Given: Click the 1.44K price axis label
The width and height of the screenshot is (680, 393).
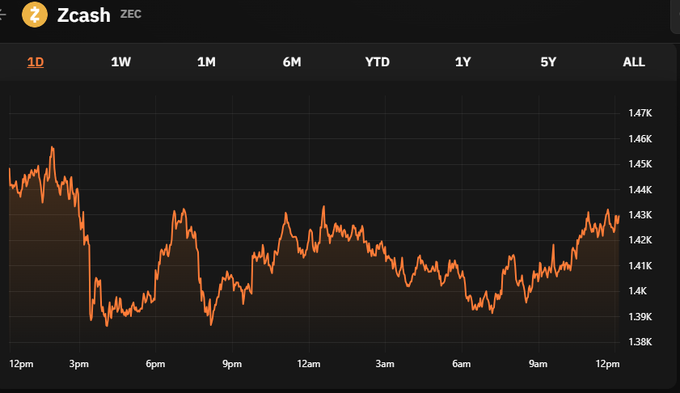Looking at the screenshot, I should 640,190.
